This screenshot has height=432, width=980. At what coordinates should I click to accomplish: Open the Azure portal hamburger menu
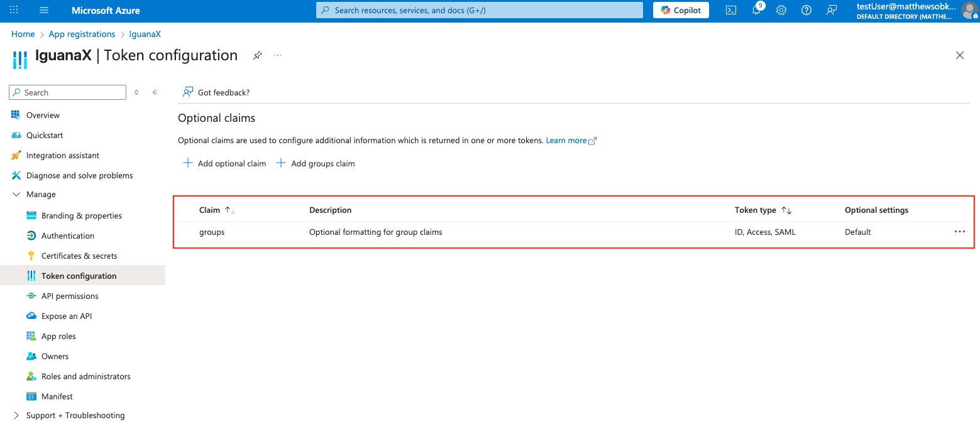44,10
